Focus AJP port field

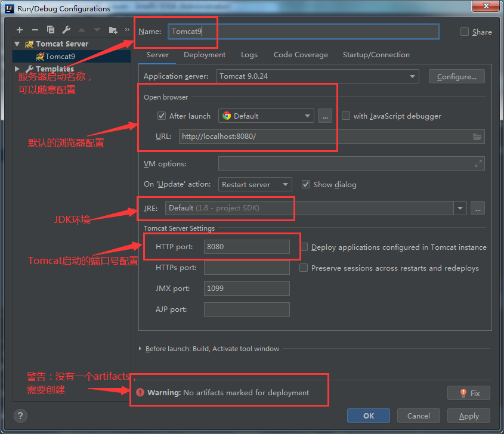(246, 309)
